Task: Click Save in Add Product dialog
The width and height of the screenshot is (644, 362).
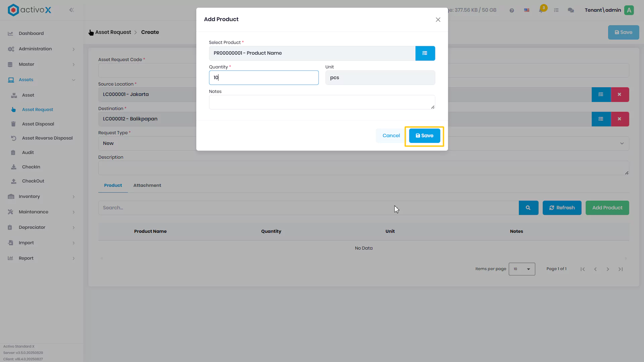Action: (425, 136)
